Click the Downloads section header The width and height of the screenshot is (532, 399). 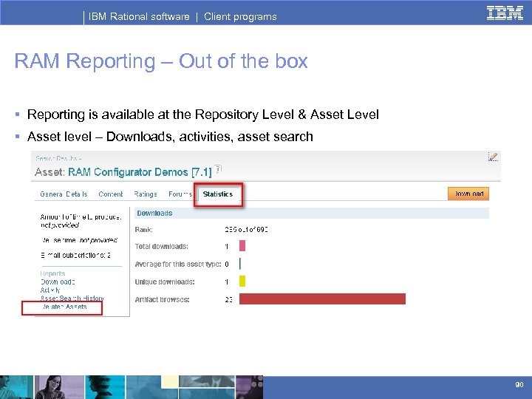312,213
